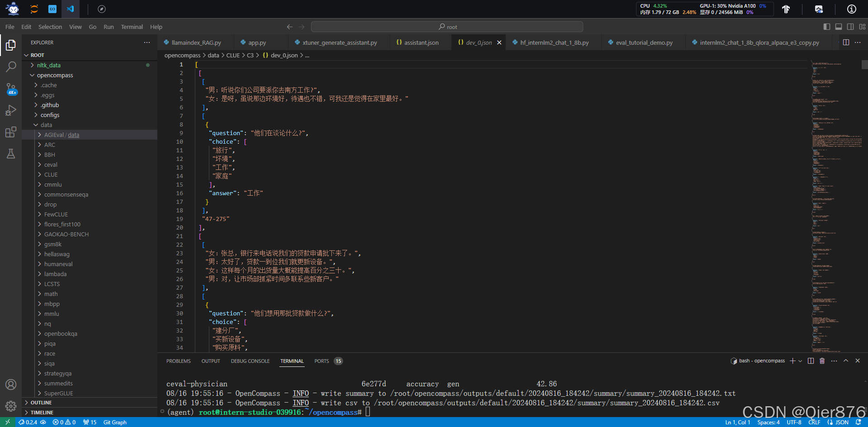868x427 pixels.
Task: Toggle the primary side bar visibility
Action: click(827, 27)
